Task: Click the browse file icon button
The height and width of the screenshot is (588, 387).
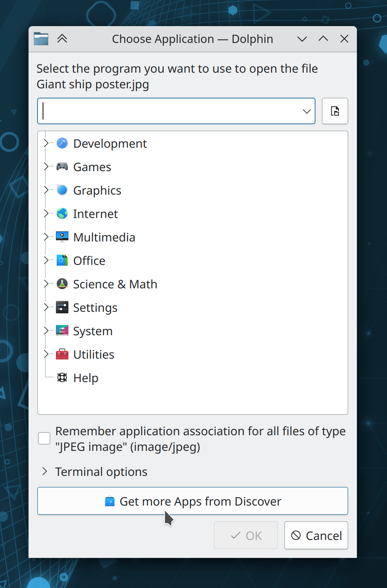Action: pyautogui.click(x=335, y=111)
